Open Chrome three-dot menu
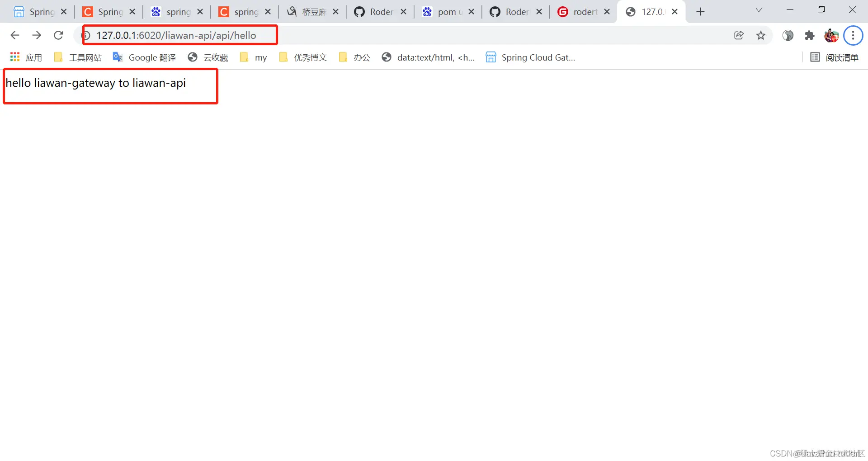Viewport: 868px width, 461px height. point(853,35)
